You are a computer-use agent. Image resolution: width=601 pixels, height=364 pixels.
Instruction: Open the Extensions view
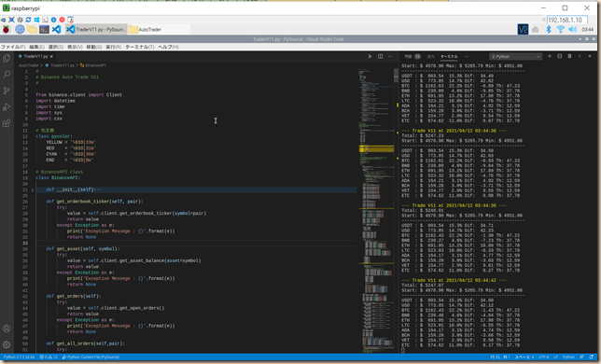coord(7,123)
